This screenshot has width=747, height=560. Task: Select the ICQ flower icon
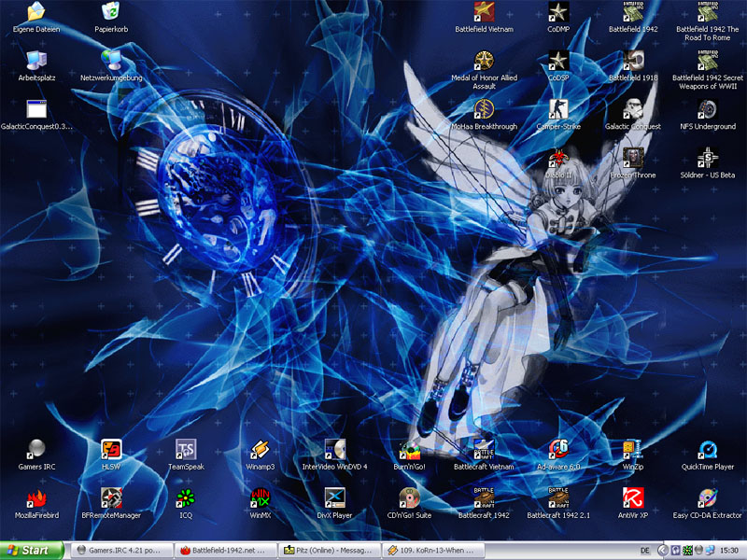pos(186,498)
